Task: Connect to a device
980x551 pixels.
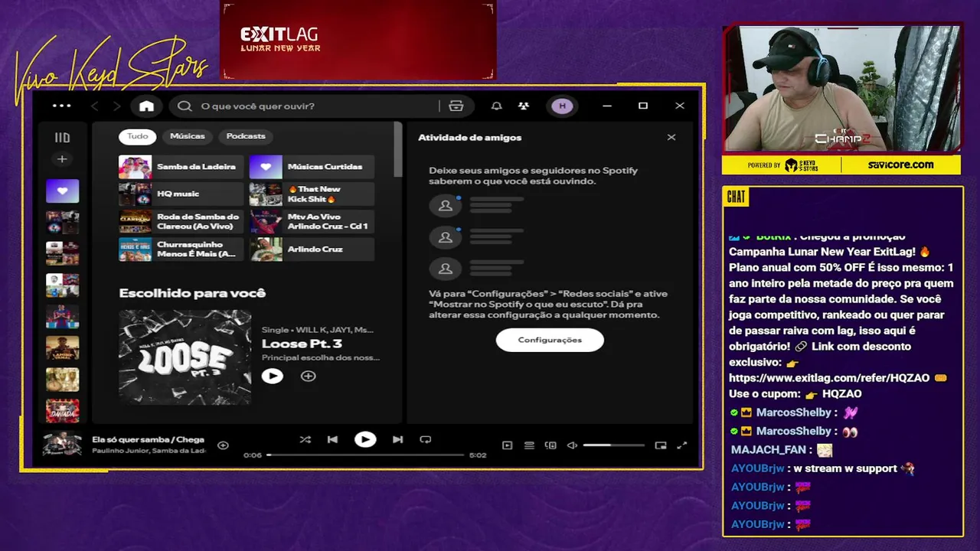Action: (550, 445)
